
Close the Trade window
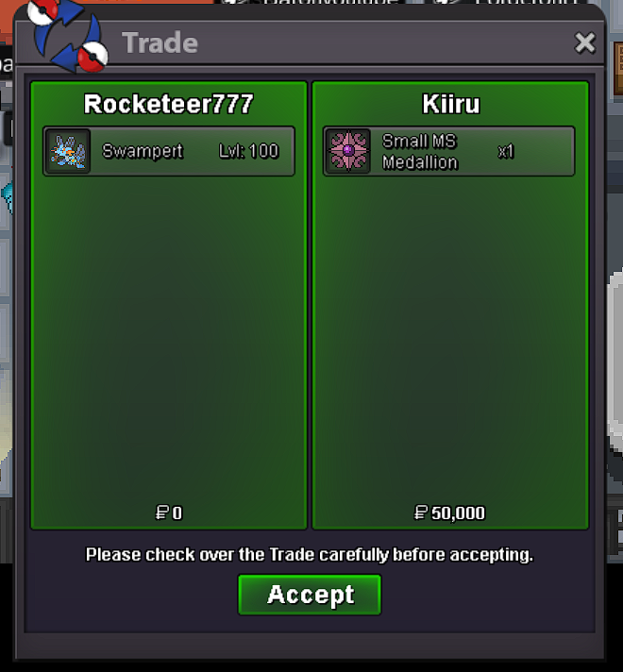point(585,42)
